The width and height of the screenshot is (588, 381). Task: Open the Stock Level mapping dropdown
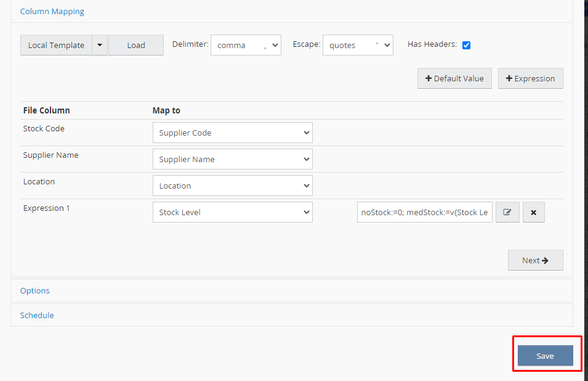[x=232, y=212]
